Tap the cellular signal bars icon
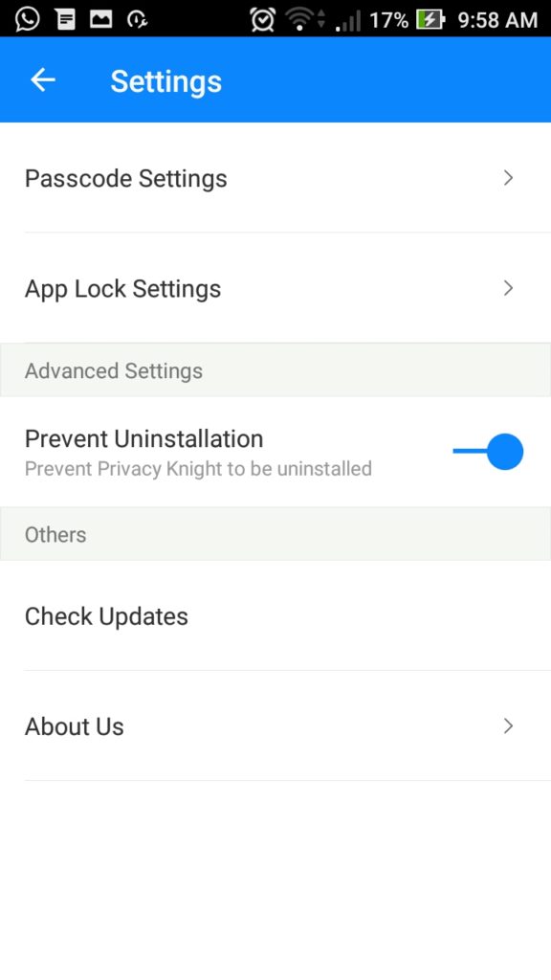The image size is (551, 980). tap(348, 21)
